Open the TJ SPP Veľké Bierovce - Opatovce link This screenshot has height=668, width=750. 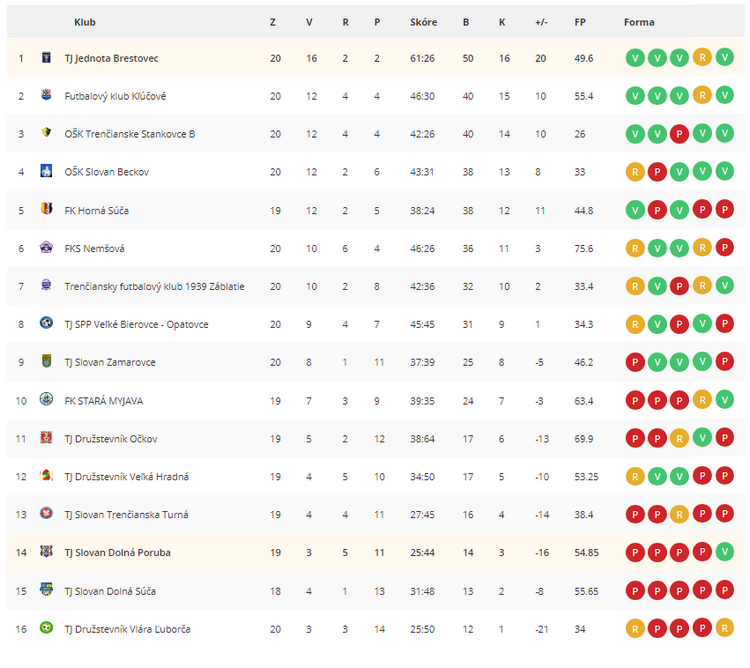coord(136,325)
